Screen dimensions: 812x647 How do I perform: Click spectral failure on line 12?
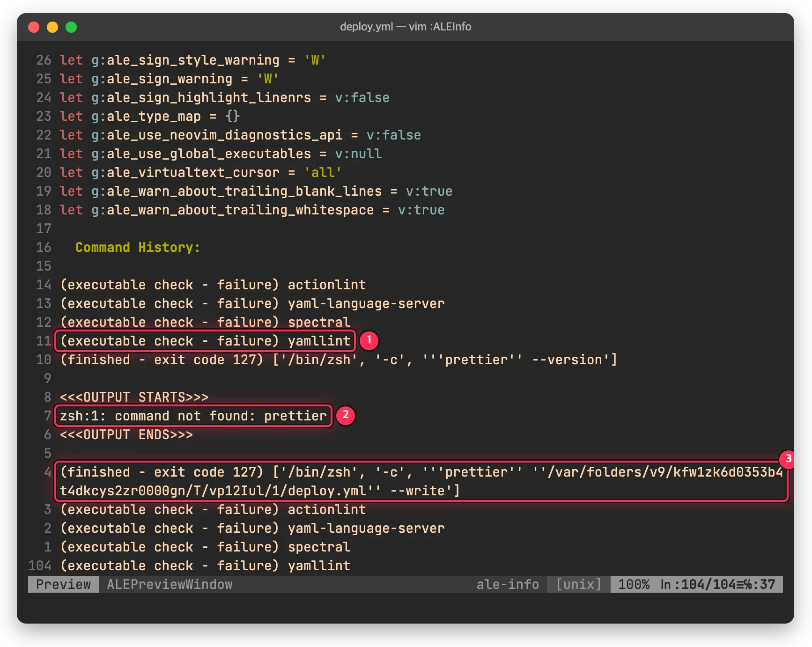pyautogui.click(x=205, y=322)
